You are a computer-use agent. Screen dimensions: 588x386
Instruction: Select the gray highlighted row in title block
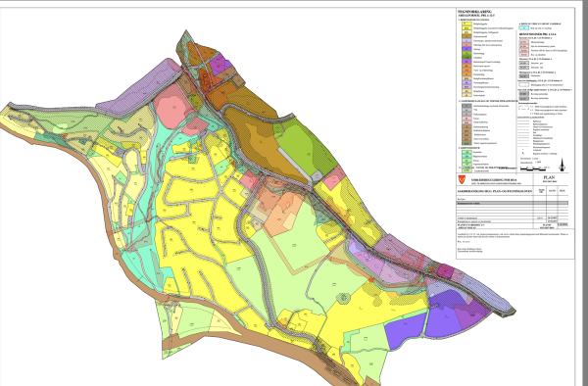[513, 203]
